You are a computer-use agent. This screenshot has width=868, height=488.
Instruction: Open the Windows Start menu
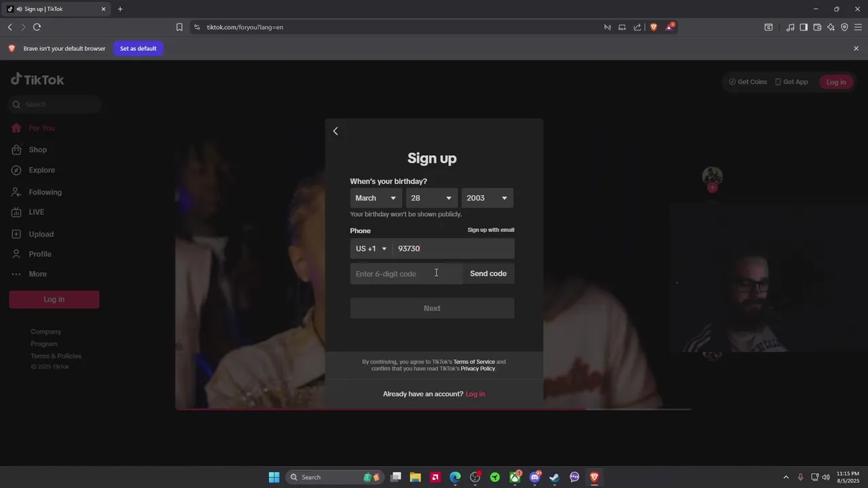[274, 477]
